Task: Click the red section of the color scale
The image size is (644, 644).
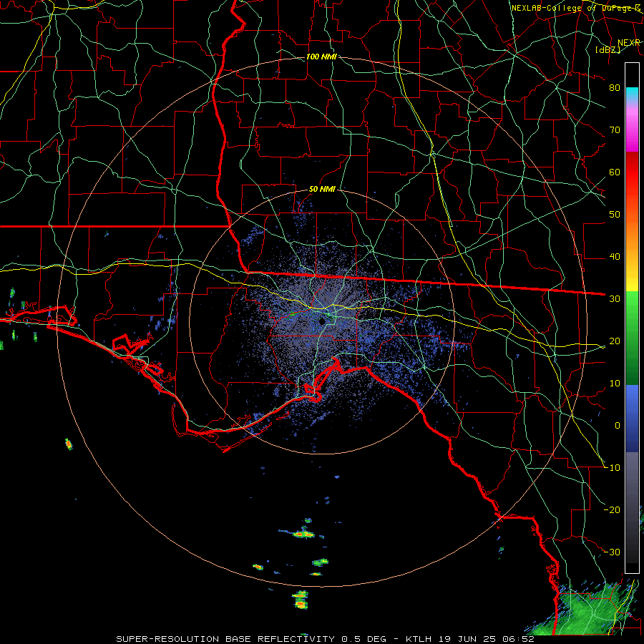Action: pyautogui.click(x=632, y=173)
